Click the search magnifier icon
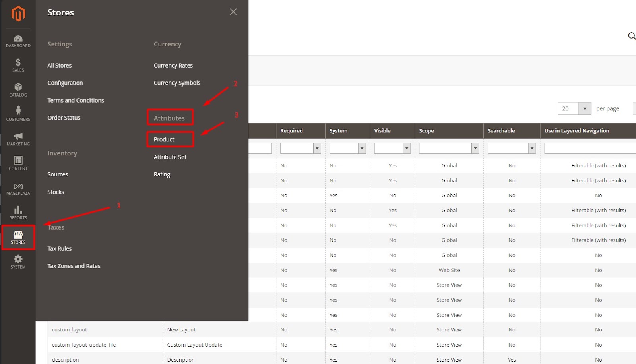This screenshot has height=364, width=636. click(x=632, y=36)
